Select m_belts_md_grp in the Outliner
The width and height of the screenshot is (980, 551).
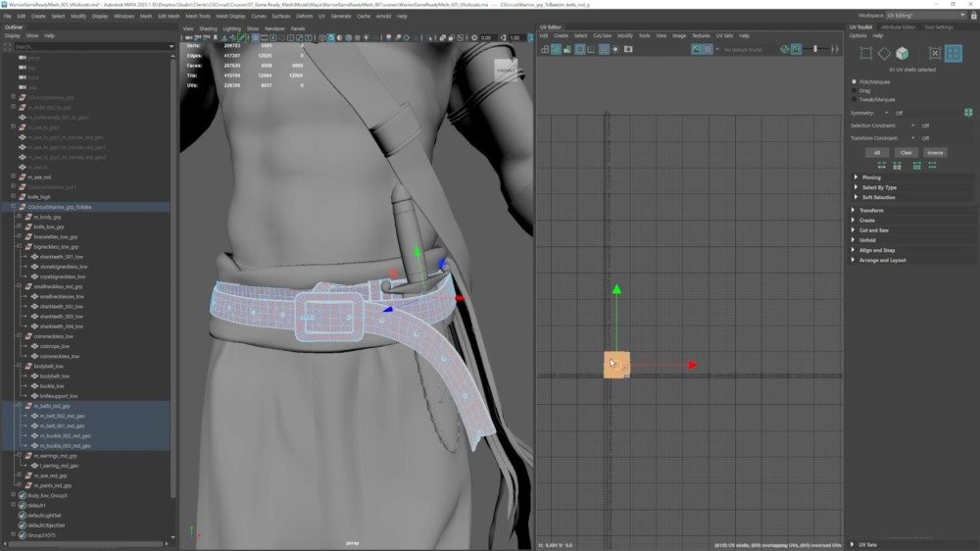pos(52,406)
